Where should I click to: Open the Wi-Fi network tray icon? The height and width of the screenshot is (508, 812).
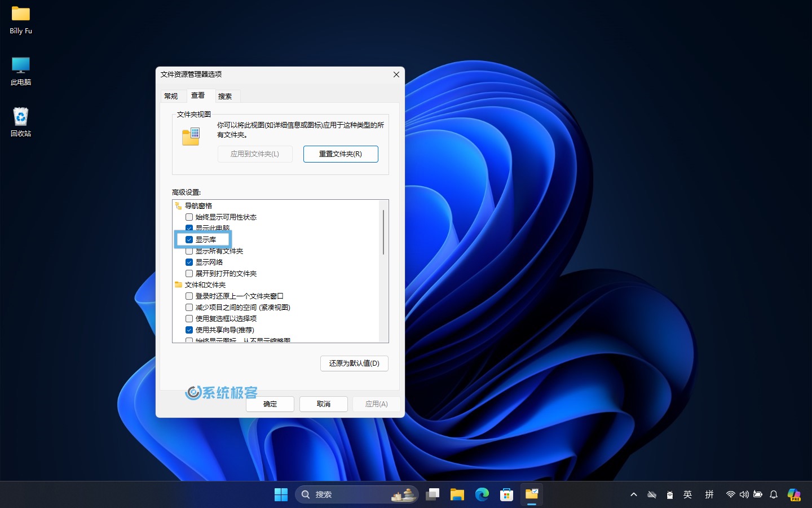731,494
